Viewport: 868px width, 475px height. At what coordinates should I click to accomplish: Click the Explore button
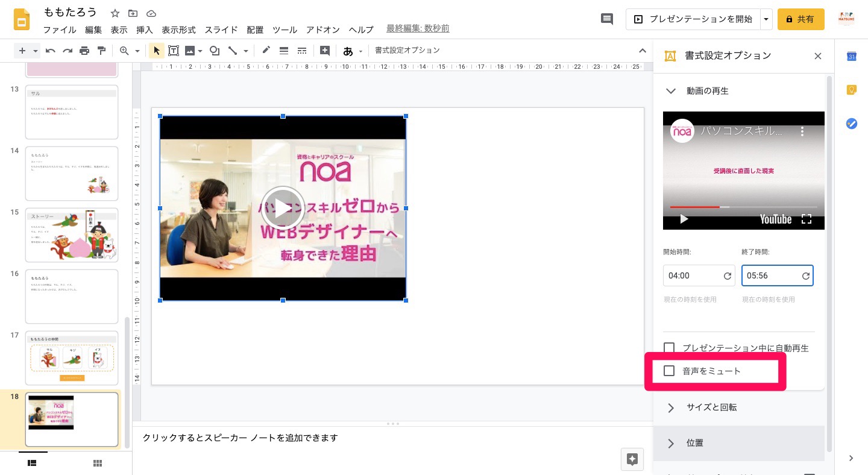coord(632,459)
